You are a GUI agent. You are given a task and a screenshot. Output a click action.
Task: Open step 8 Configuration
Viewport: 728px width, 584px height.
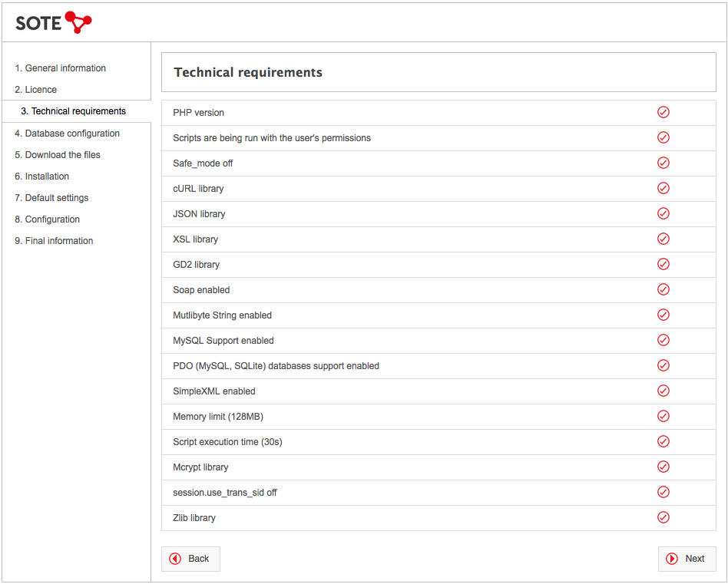point(48,219)
